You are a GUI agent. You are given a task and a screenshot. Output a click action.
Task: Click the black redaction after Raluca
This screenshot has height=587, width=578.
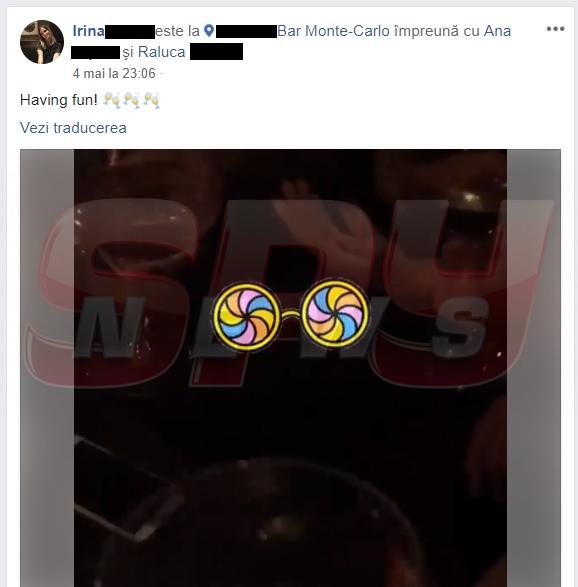(x=216, y=52)
